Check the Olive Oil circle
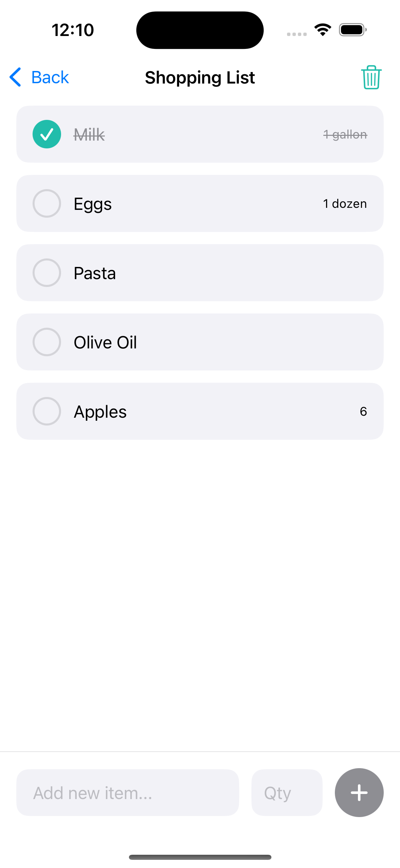Viewport: 400px width, 868px height. coord(47,342)
